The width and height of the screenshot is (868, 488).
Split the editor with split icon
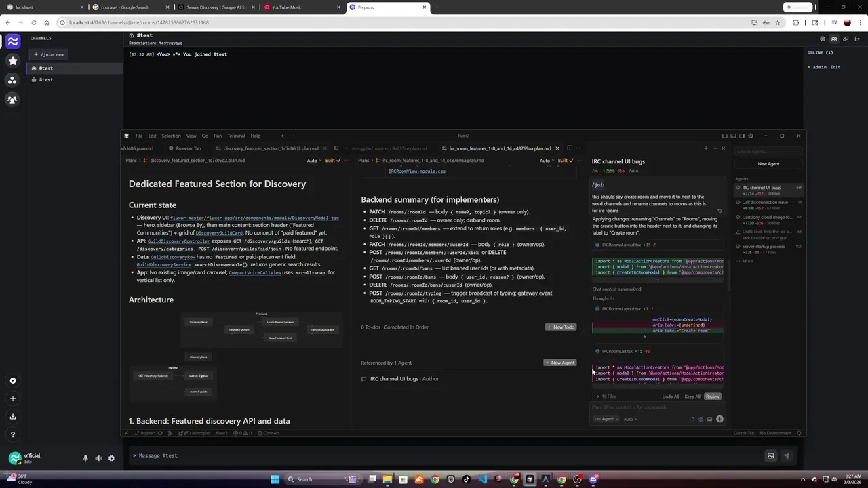(570, 148)
